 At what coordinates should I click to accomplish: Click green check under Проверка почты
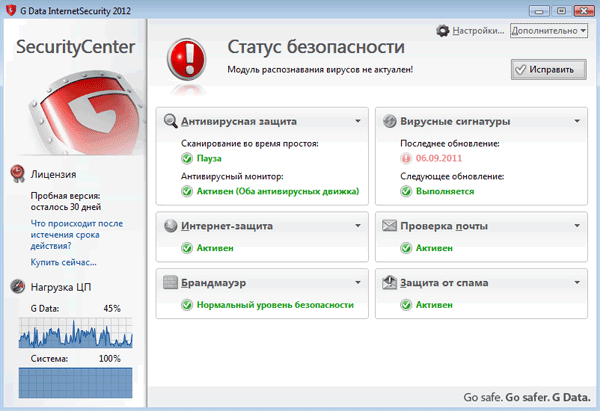pos(406,248)
